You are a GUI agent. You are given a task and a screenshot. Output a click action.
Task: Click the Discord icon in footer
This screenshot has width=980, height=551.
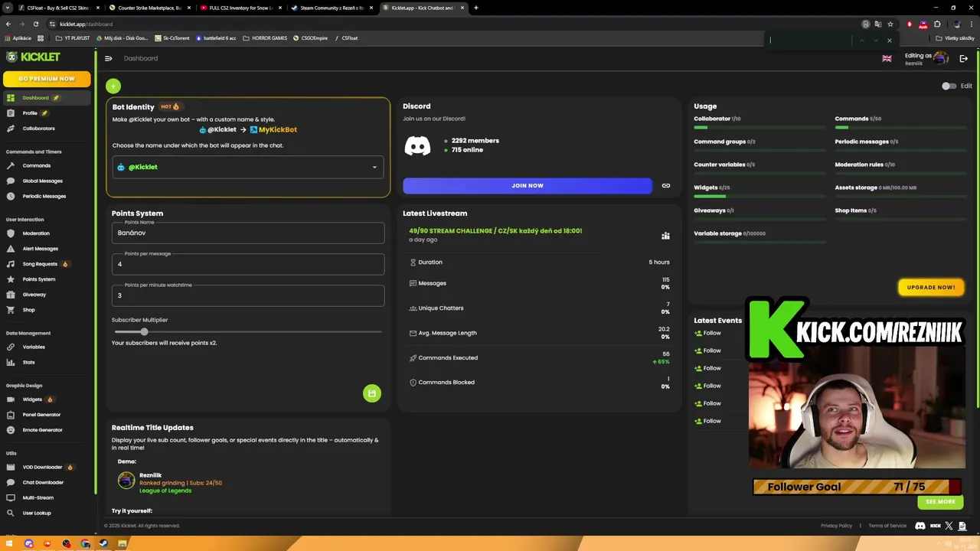tap(920, 526)
